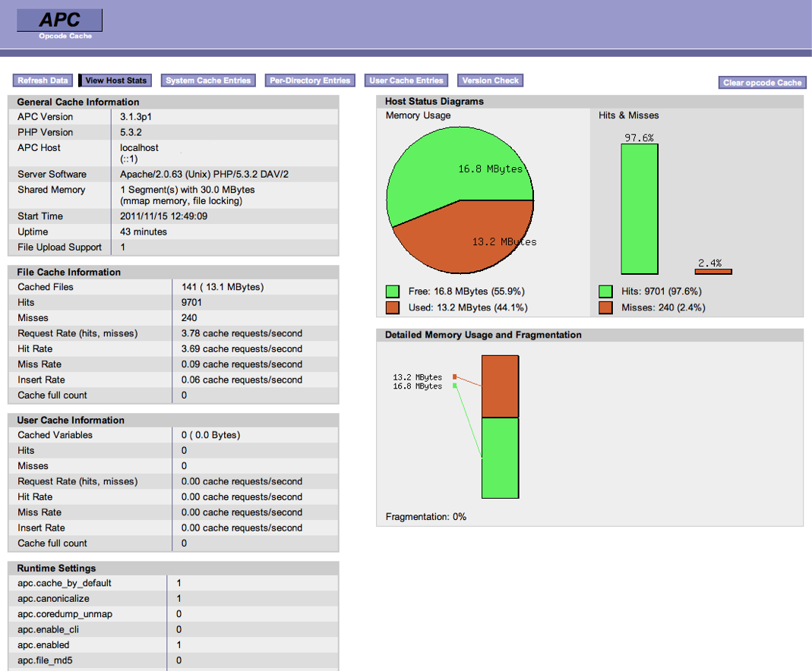Click the File Cache Hits value 9701
Image resolution: width=812 pixels, height=671 pixels.
click(x=191, y=303)
